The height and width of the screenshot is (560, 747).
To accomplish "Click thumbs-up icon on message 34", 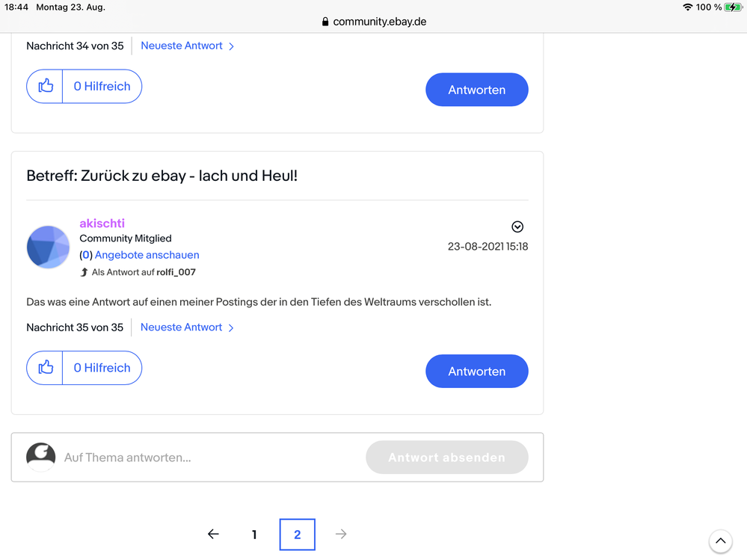I will [x=46, y=87].
